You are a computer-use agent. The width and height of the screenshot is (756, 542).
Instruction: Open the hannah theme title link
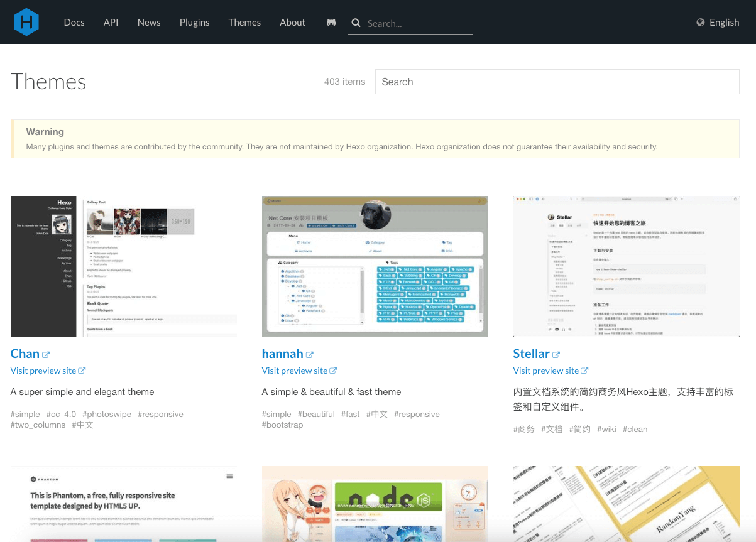coord(282,354)
